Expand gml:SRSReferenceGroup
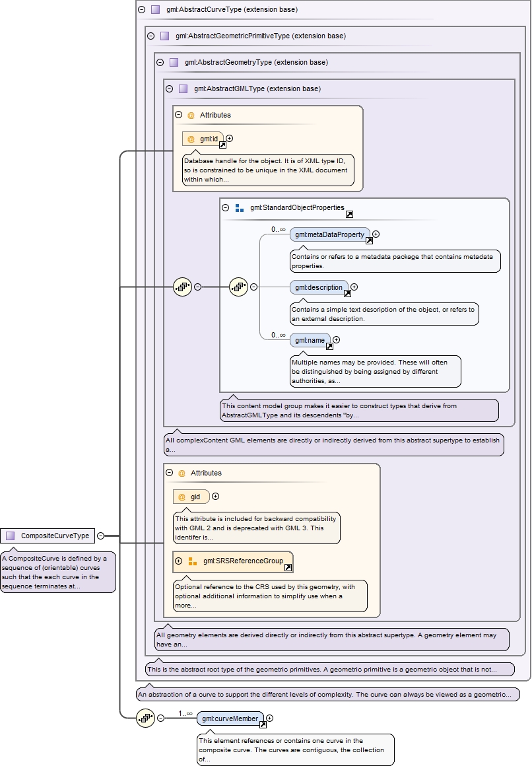Viewport: 532px width, 768px height. [x=179, y=561]
